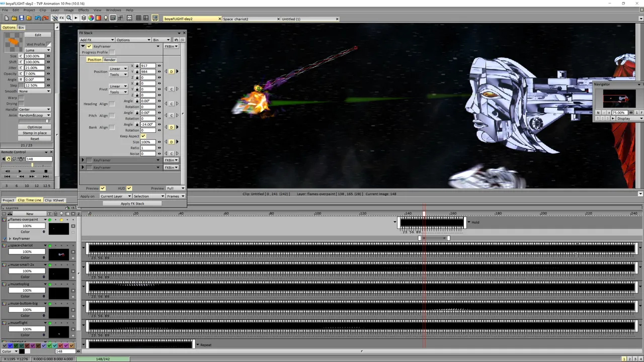Open the Windows menu

[x=113, y=10]
